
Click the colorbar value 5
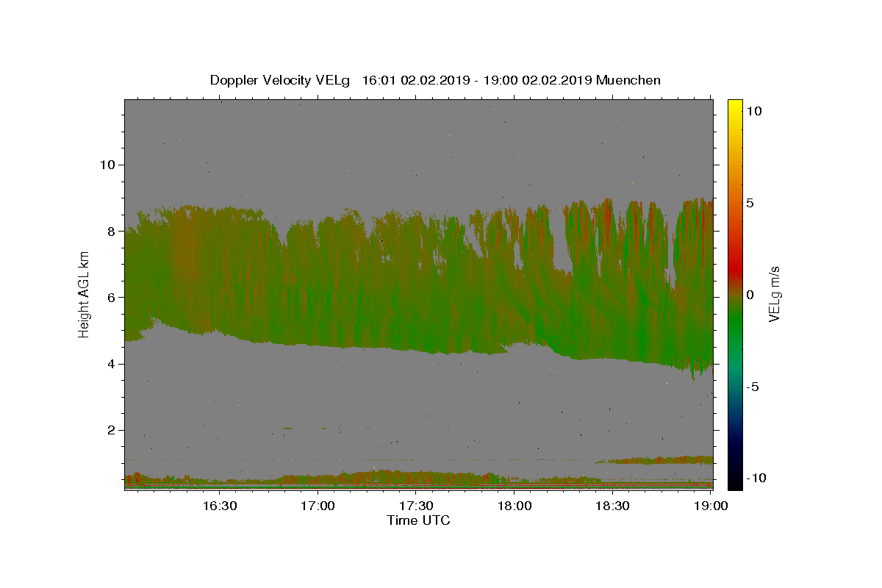pos(750,203)
